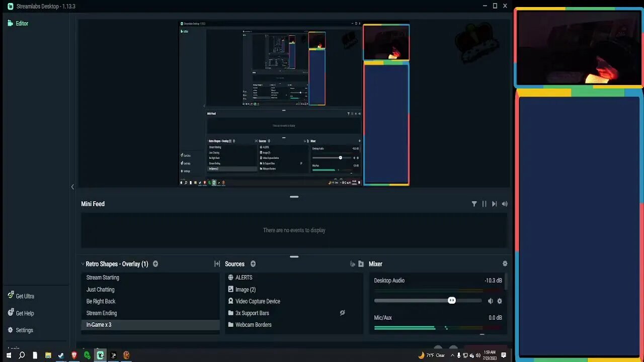
Task: Click the Desktop Audio volume slider
Action: (x=428, y=301)
